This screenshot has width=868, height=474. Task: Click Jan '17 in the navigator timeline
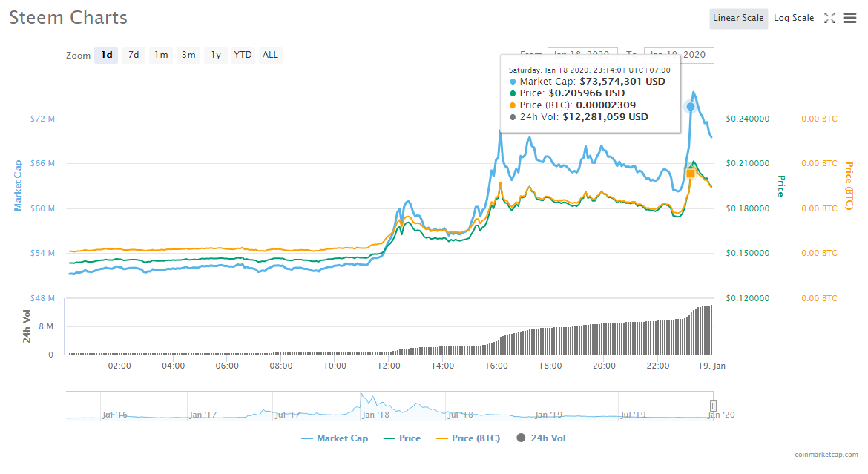tap(203, 415)
